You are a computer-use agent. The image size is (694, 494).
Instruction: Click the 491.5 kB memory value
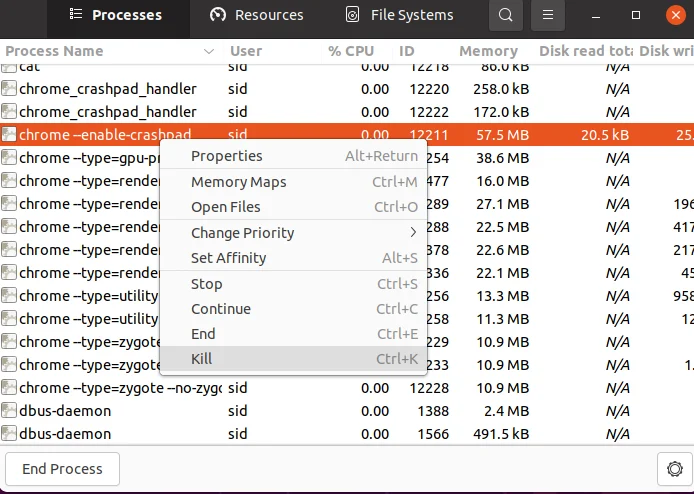(x=501, y=434)
